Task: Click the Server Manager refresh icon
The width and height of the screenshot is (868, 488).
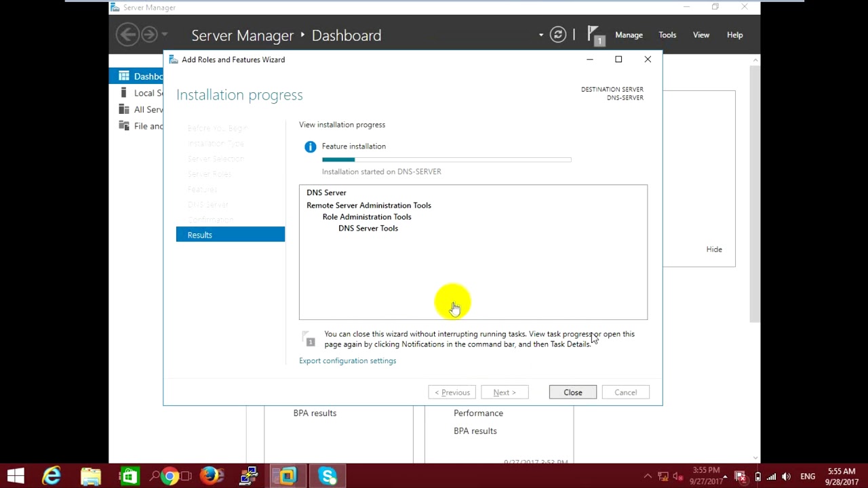Action: (558, 35)
